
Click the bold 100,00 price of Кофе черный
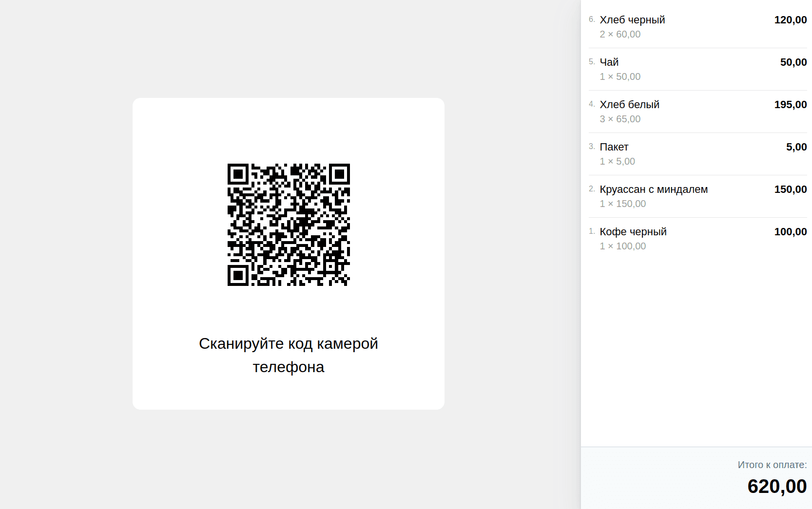[x=790, y=232]
